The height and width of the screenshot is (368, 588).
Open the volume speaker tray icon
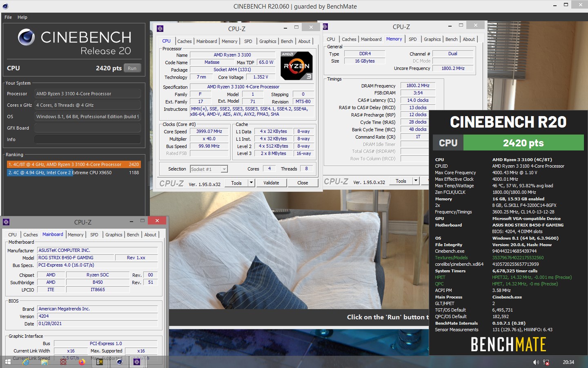tap(536, 362)
